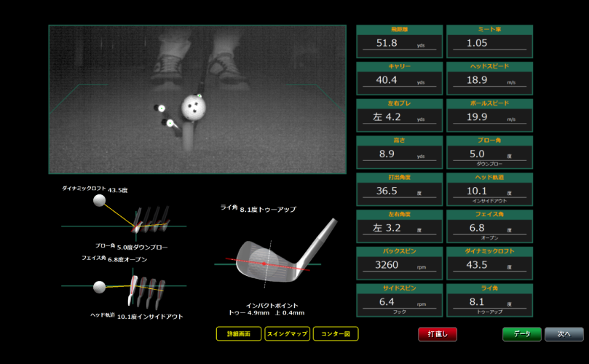The width and height of the screenshot is (589, 364).
Task: Click the ball in the face angle diagram
Action: pos(99,287)
